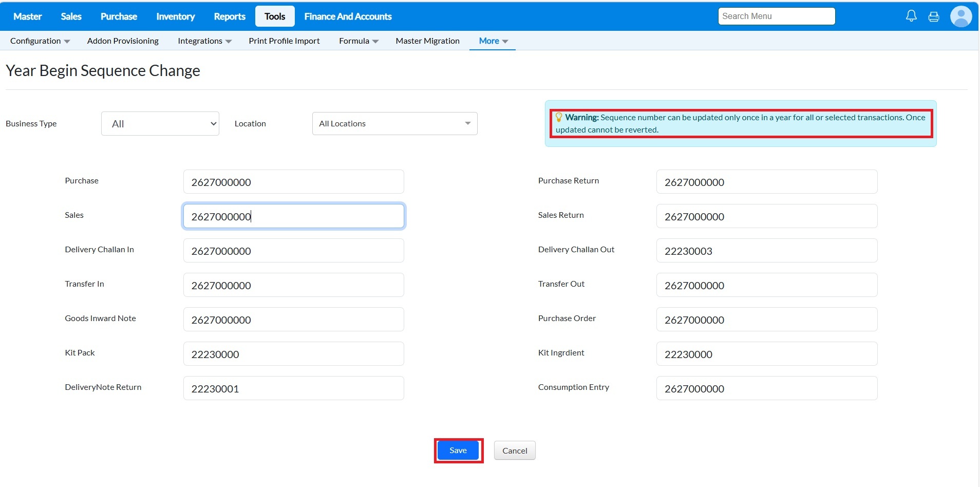Viewport: 980px width, 487px height.
Task: Select the Kit Pack sequence input
Action: click(293, 354)
